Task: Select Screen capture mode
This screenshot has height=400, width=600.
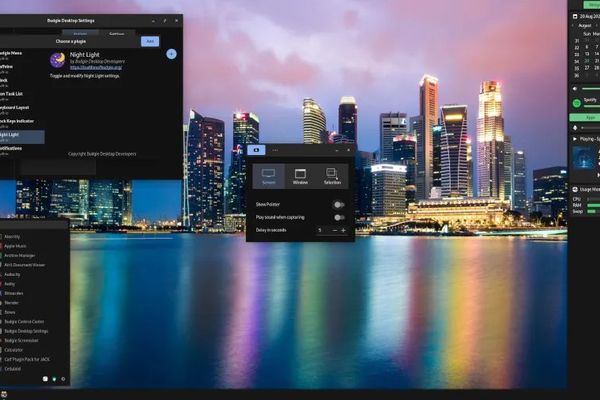Action: pos(269,176)
